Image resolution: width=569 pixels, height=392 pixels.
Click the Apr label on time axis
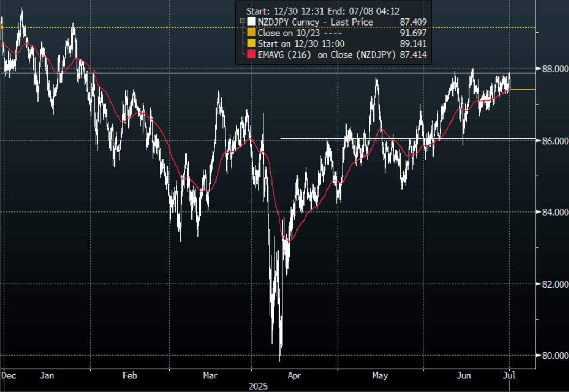pyautogui.click(x=294, y=376)
